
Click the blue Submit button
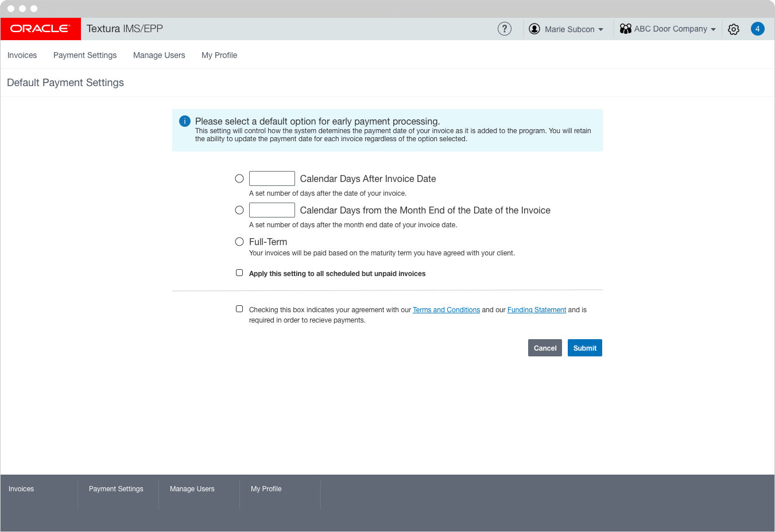(585, 348)
